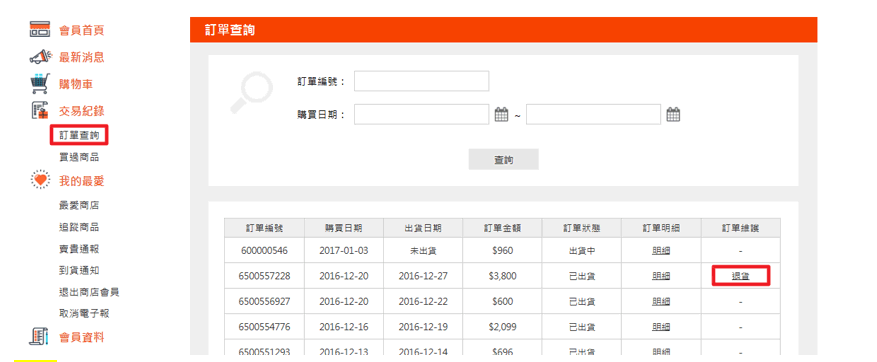Open 會員首頁 in the sidebar
The height and width of the screenshot is (362, 877).
coord(81,30)
